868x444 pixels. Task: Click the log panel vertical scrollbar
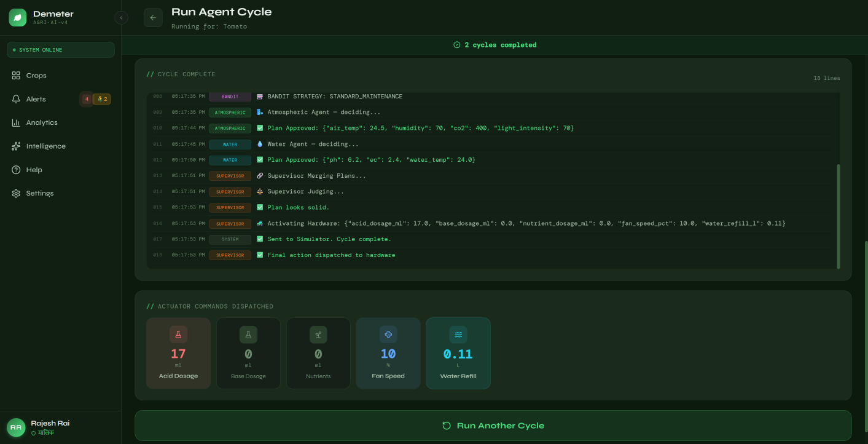(839, 216)
